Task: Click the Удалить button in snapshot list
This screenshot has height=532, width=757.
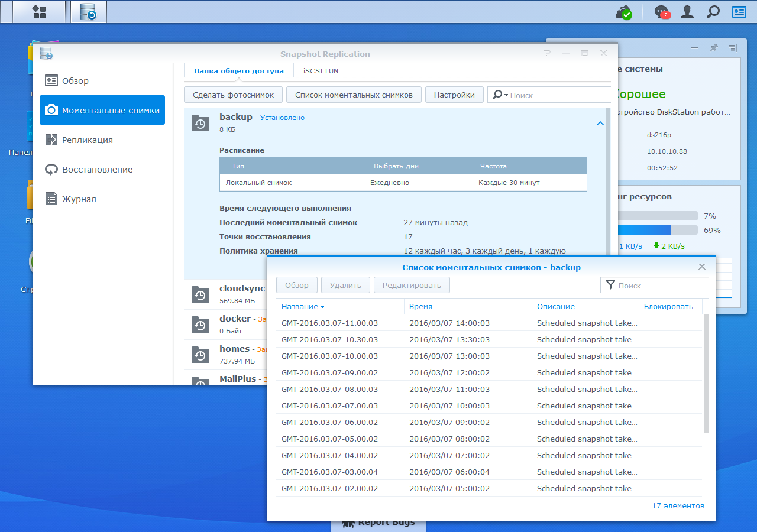Action: coord(345,285)
